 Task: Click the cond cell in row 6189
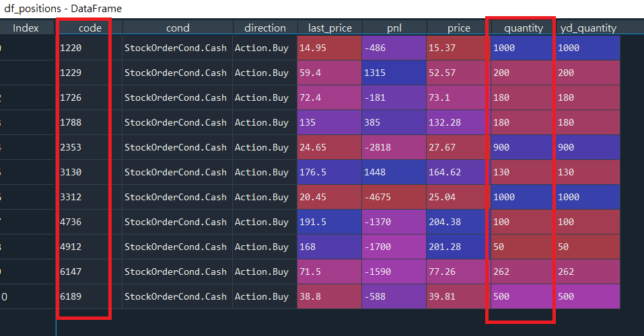[178, 296]
